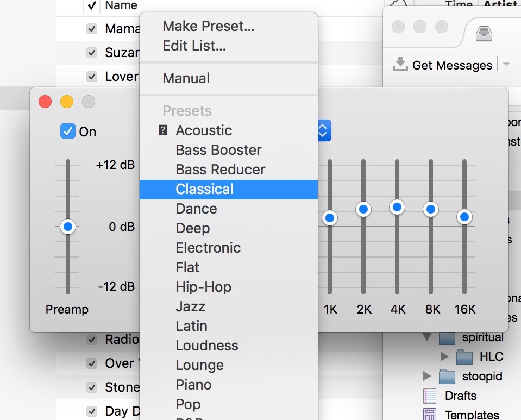This screenshot has width=521, height=420.
Task: Choose the highlighted Classical preset
Action: 229,190
